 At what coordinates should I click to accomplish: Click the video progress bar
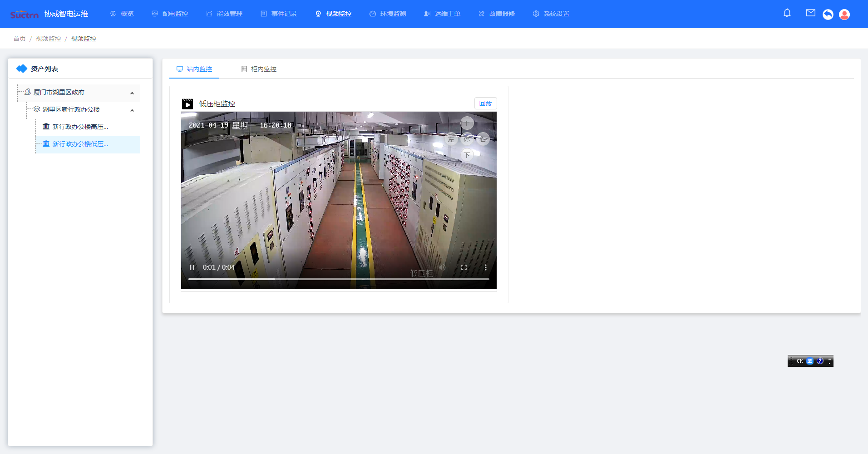339,279
